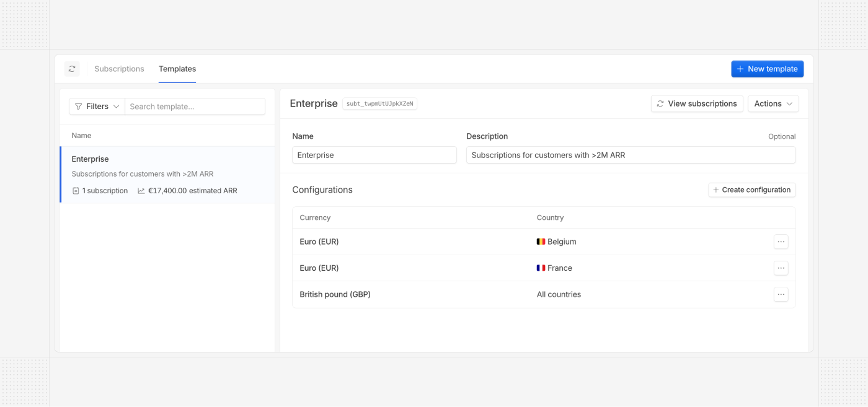Edit the Description text field
Viewport: 868px width, 407px height.
pyautogui.click(x=631, y=155)
